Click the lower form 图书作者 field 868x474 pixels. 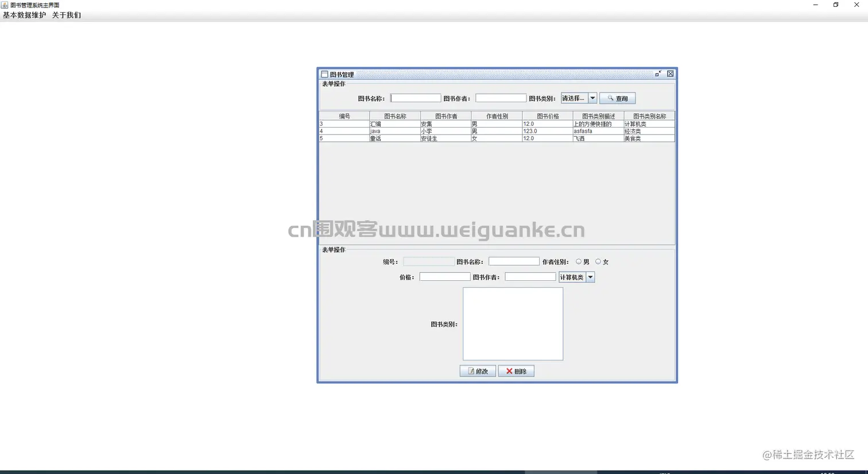coord(530,277)
